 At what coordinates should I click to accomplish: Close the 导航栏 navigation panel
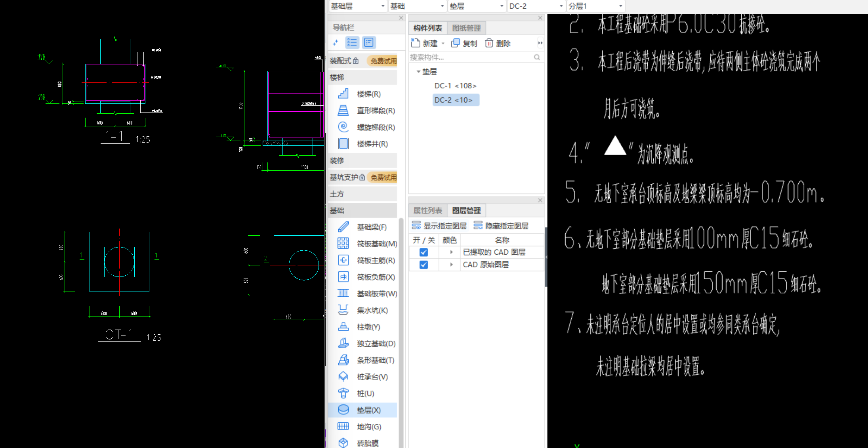click(401, 18)
